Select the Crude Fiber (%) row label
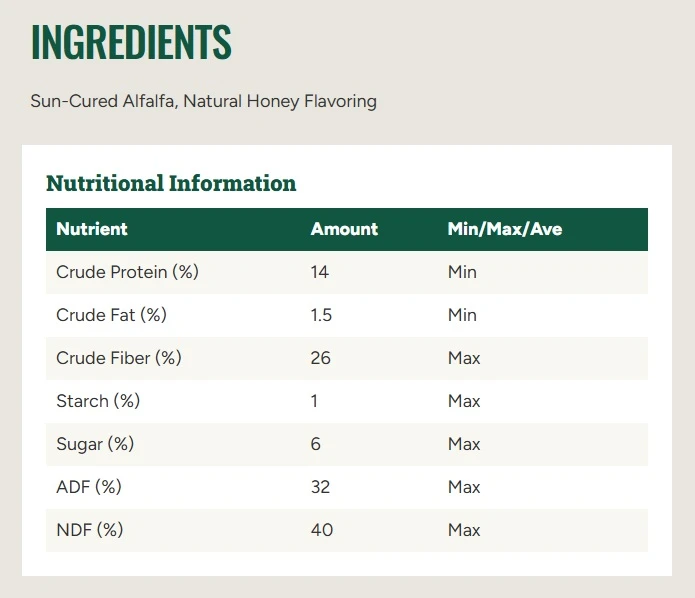 click(x=119, y=358)
